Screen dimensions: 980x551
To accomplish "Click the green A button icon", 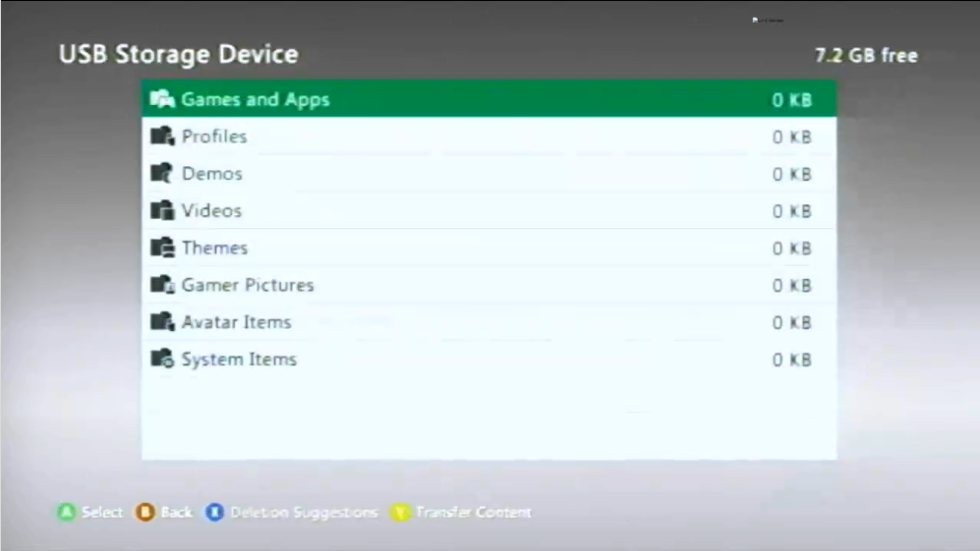I will point(66,513).
